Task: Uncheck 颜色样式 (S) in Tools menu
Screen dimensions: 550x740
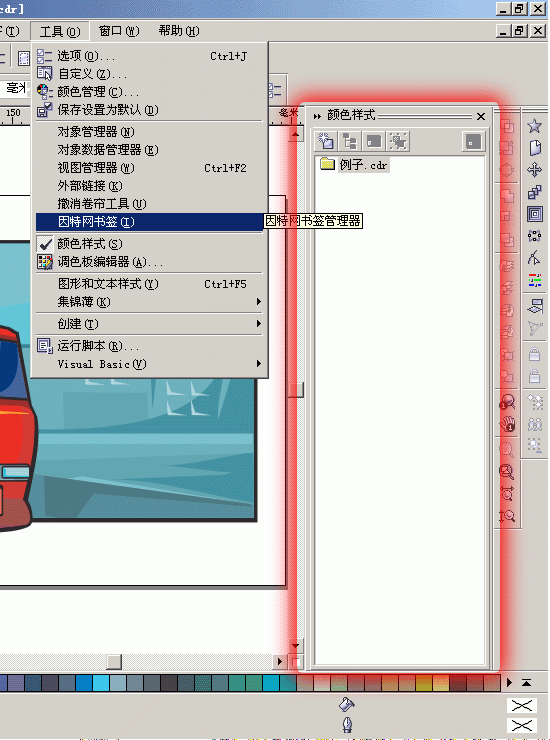Action: (x=149, y=244)
